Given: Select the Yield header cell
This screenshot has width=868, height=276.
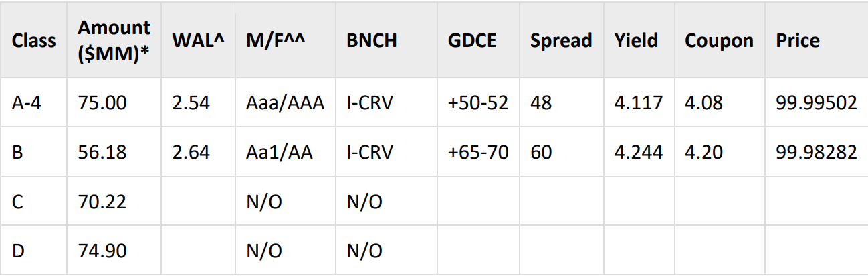Looking at the screenshot, I should 636,40.
